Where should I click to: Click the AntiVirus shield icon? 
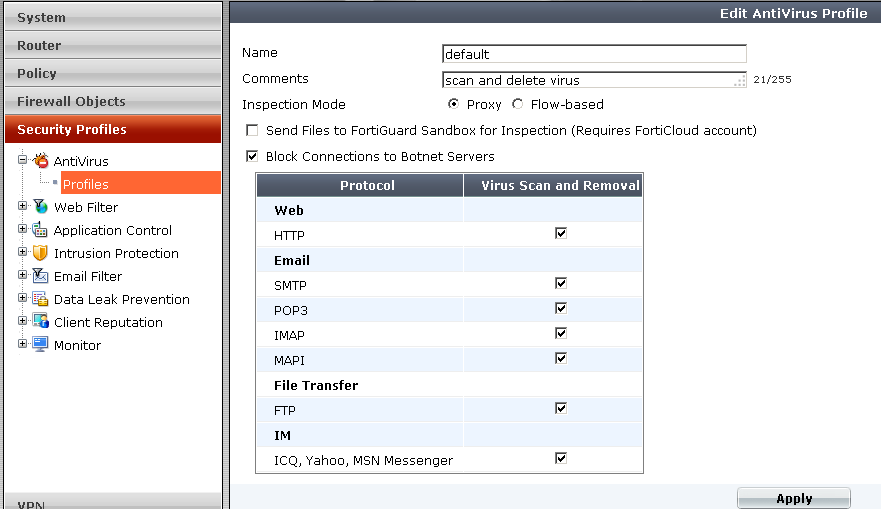pos(40,161)
